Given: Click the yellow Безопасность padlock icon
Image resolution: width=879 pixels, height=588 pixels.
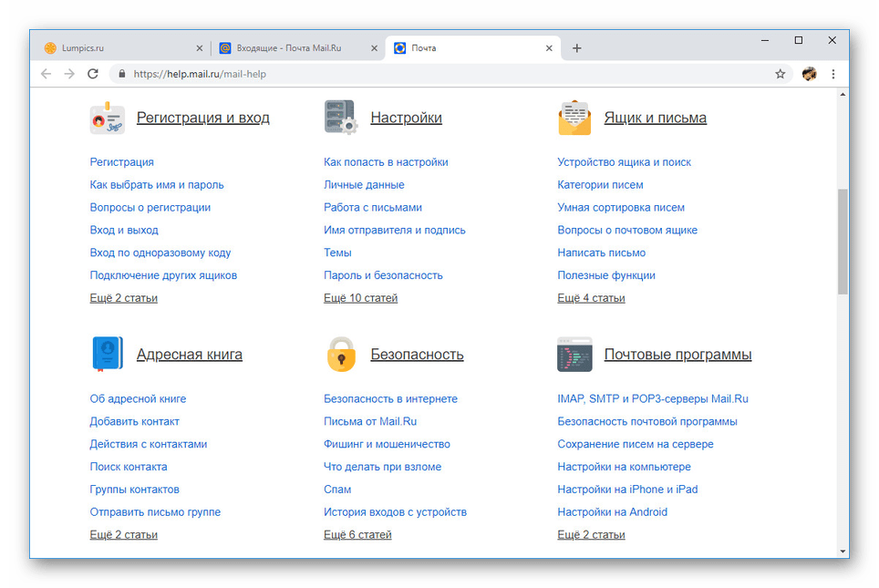Looking at the screenshot, I should click(341, 355).
